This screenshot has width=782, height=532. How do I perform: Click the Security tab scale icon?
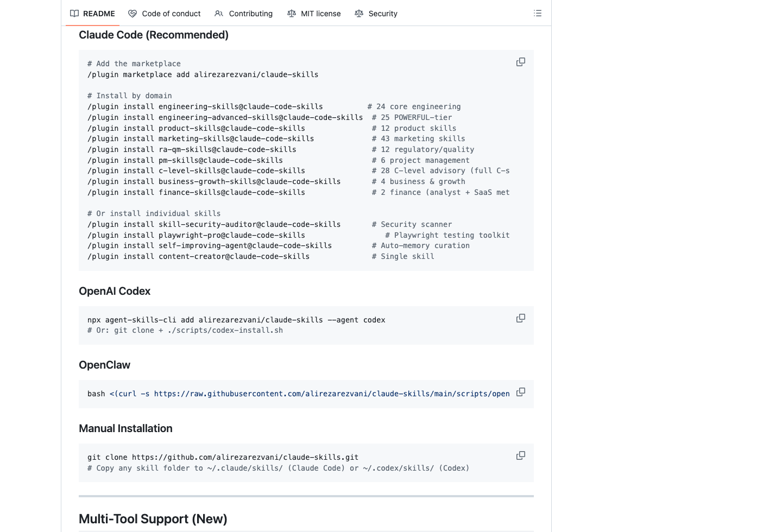pyautogui.click(x=359, y=14)
